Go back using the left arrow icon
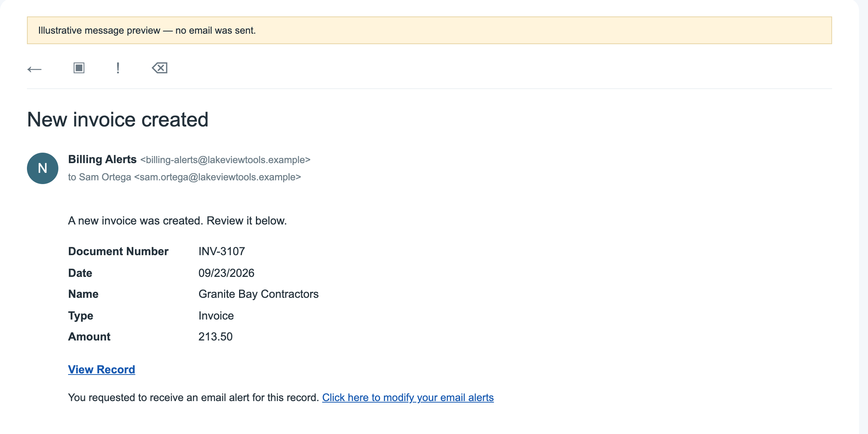 [x=34, y=69]
